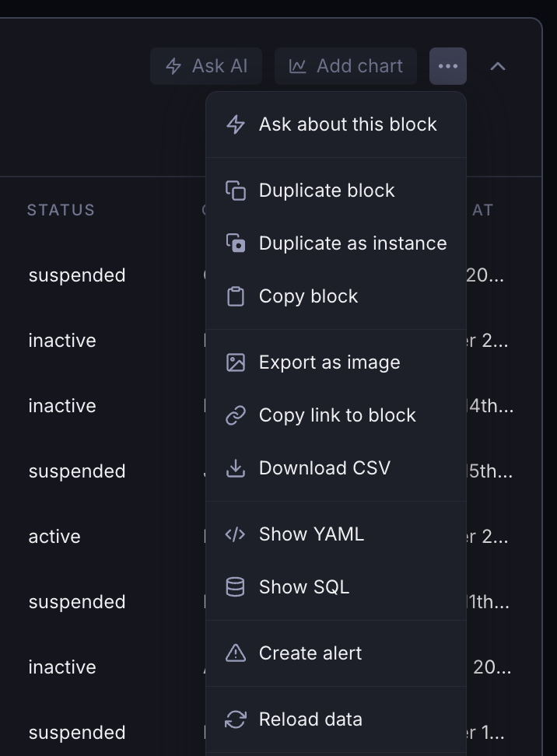557x756 pixels.
Task: Click the download arrow icon for CSV
Action: point(235,468)
